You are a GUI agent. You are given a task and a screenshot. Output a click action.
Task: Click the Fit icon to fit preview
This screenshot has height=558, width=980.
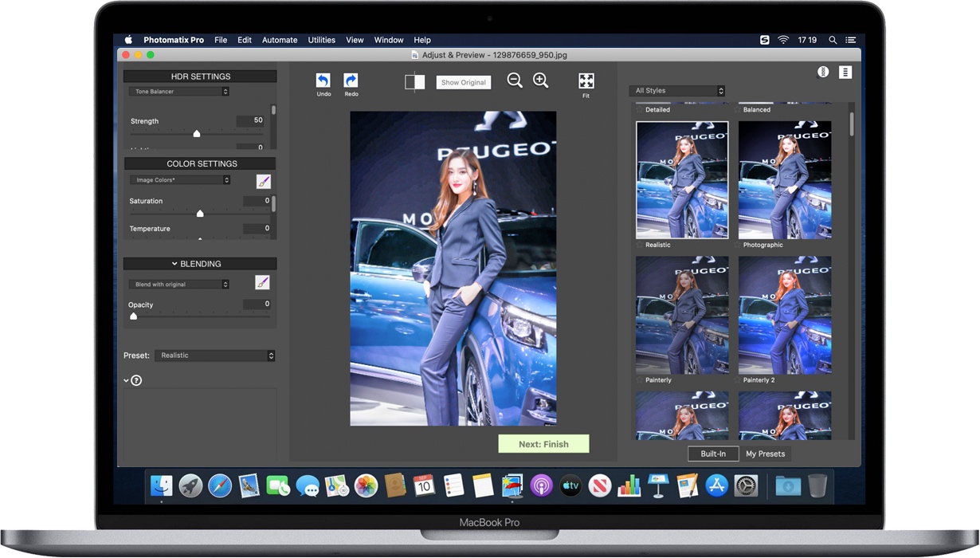pos(586,81)
